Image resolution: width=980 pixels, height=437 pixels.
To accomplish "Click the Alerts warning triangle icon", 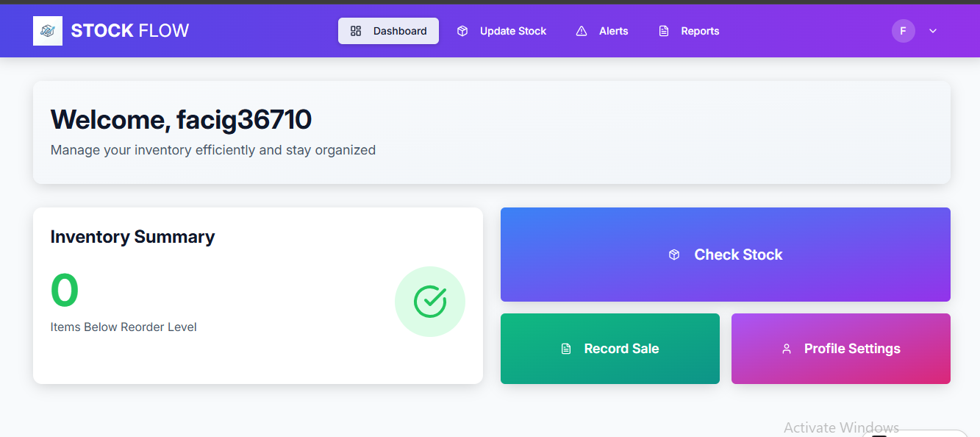I will [580, 31].
